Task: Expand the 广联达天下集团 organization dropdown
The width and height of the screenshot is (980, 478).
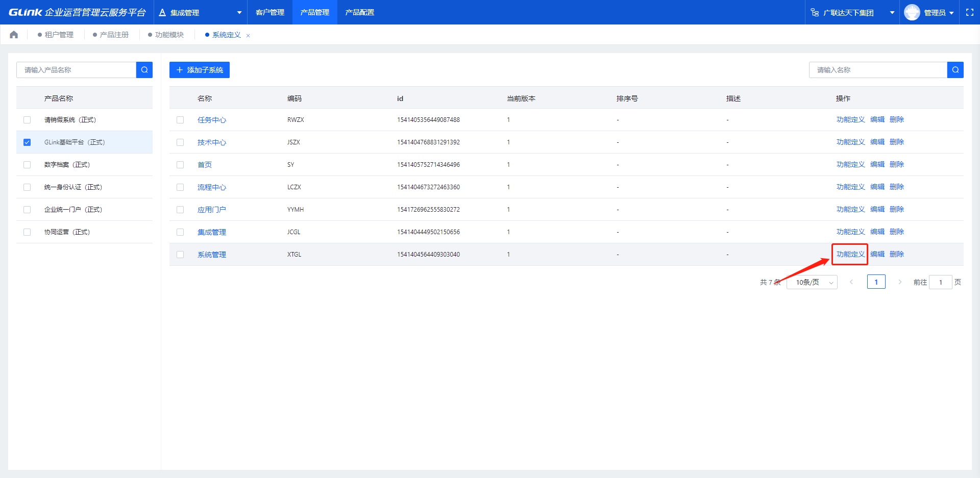Action: pyautogui.click(x=852, y=12)
